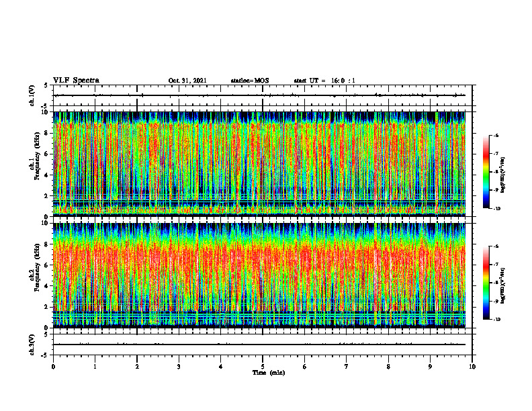Click time axis tick label "9"
This screenshot has height=411, width=532.
[x=430, y=367]
